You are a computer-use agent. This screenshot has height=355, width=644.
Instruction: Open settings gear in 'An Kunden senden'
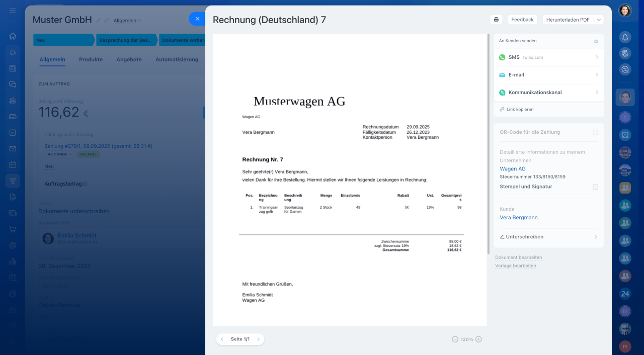(x=596, y=41)
